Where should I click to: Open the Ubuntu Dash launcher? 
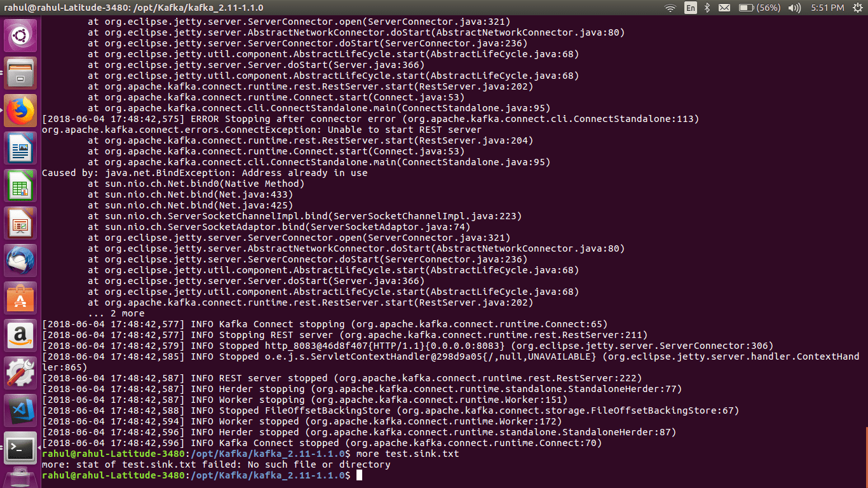(20, 35)
